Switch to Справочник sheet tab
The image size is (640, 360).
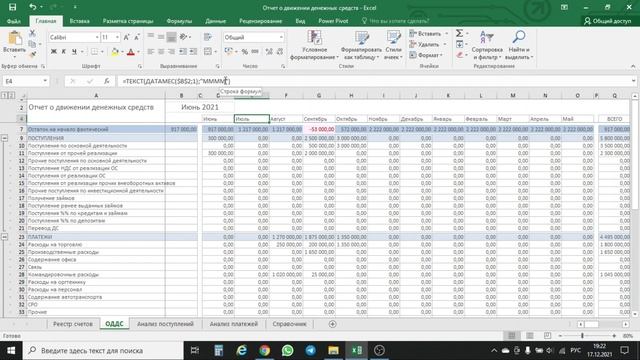click(289, 324)
